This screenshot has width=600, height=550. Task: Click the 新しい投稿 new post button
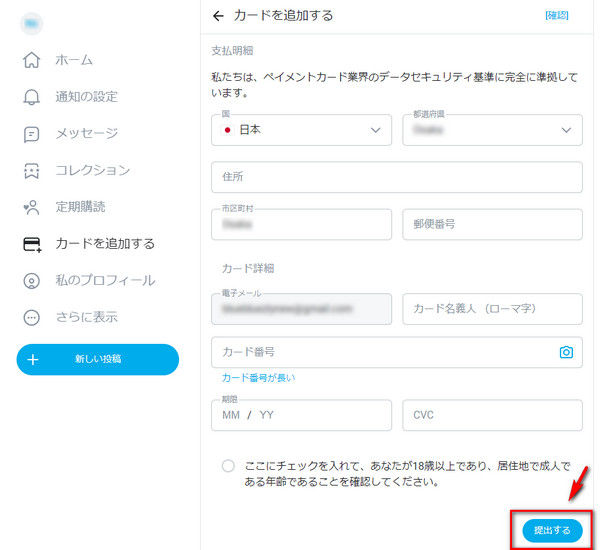click(97, 359)
